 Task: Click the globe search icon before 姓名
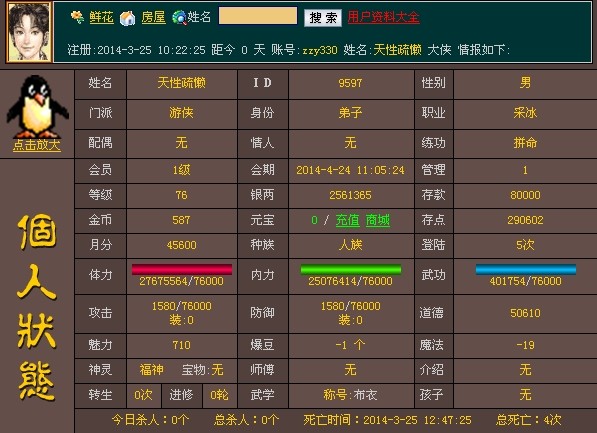pos(179,18)
